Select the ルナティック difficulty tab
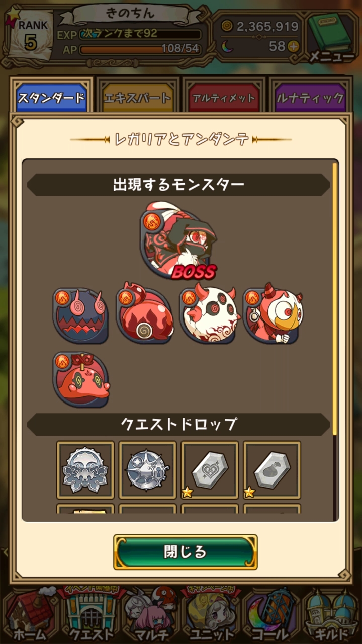The image size is (362, 644). coord(311,98)
